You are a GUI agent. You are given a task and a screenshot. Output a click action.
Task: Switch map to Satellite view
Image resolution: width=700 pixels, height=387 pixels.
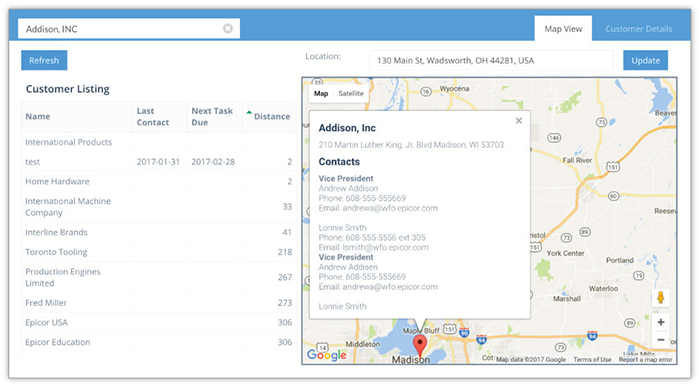coord(351,93)
